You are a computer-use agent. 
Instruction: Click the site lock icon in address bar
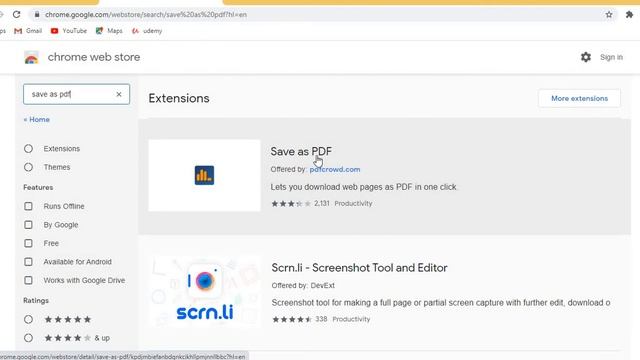click(37, 15)
